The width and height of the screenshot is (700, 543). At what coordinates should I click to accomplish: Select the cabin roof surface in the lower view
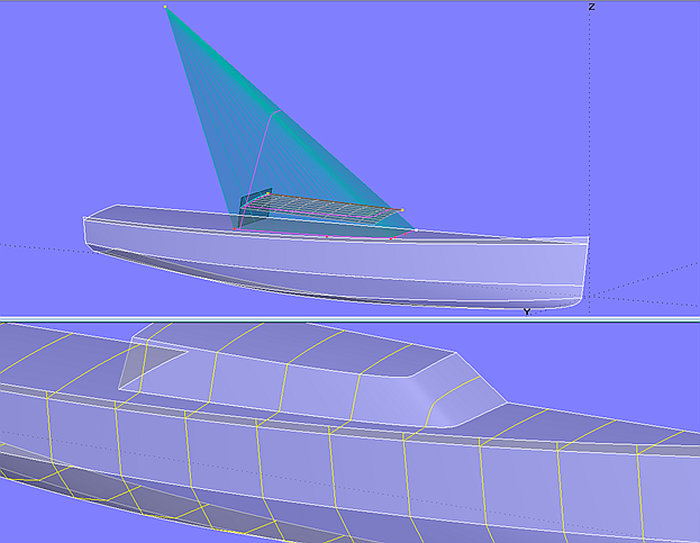[300, 350]
